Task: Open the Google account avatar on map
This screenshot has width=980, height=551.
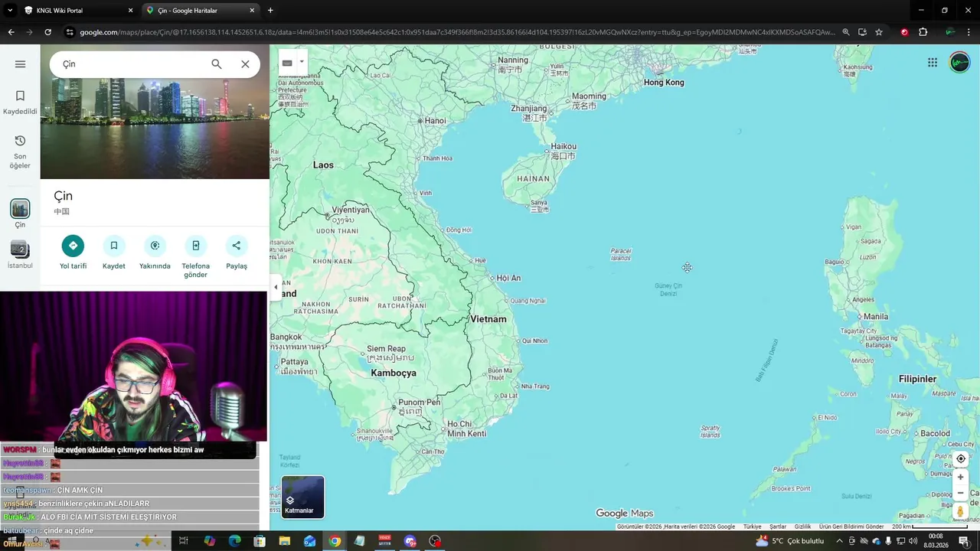Action: click(x=959, y=63)
